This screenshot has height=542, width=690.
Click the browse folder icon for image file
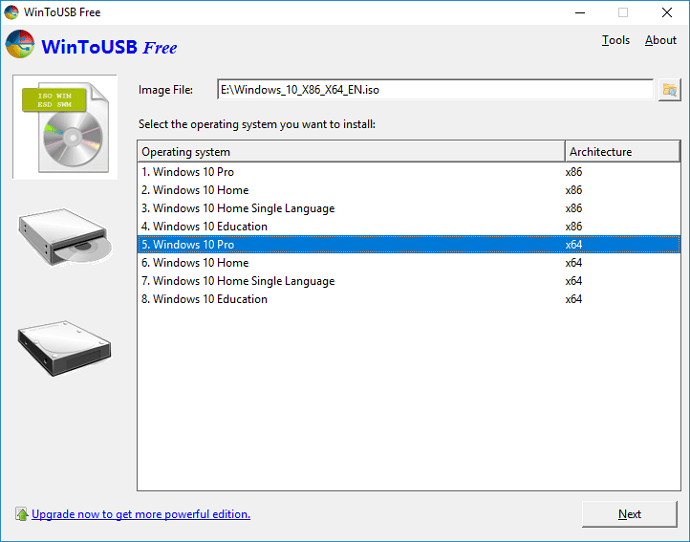click(x=669, y=90)
